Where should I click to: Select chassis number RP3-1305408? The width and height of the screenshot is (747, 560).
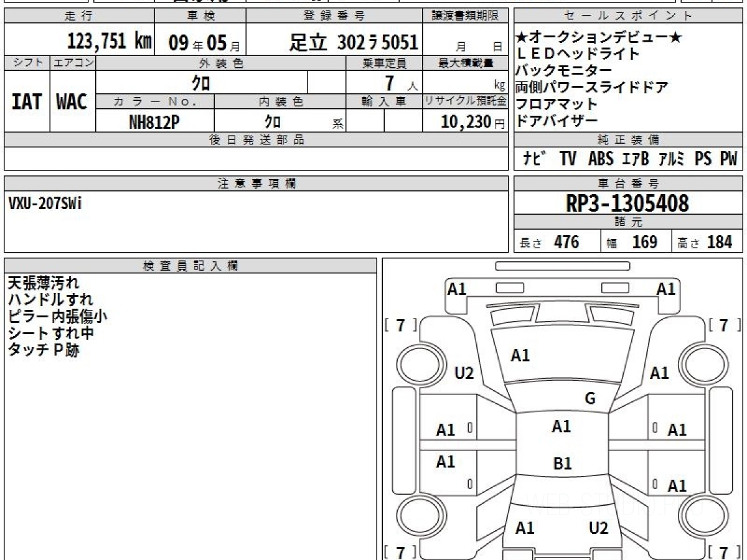pyautogui.click(x=627, y=203)
